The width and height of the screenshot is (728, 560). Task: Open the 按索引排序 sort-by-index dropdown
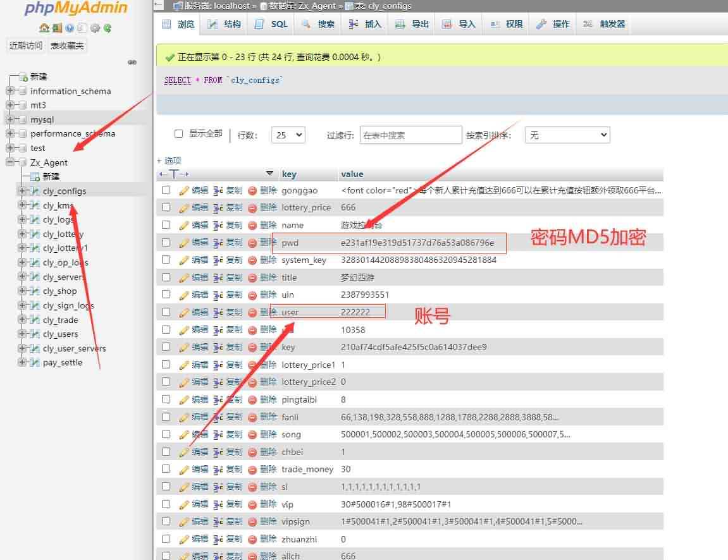tap(567, 135)
